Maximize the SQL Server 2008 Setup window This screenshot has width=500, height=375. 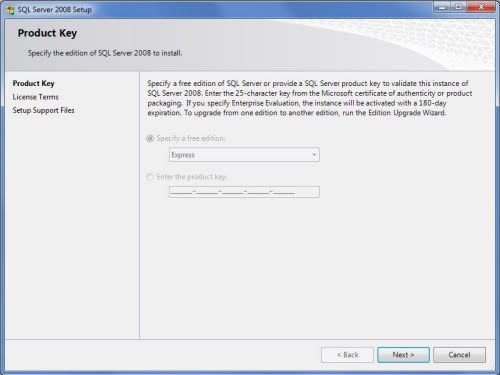point(458,7)
